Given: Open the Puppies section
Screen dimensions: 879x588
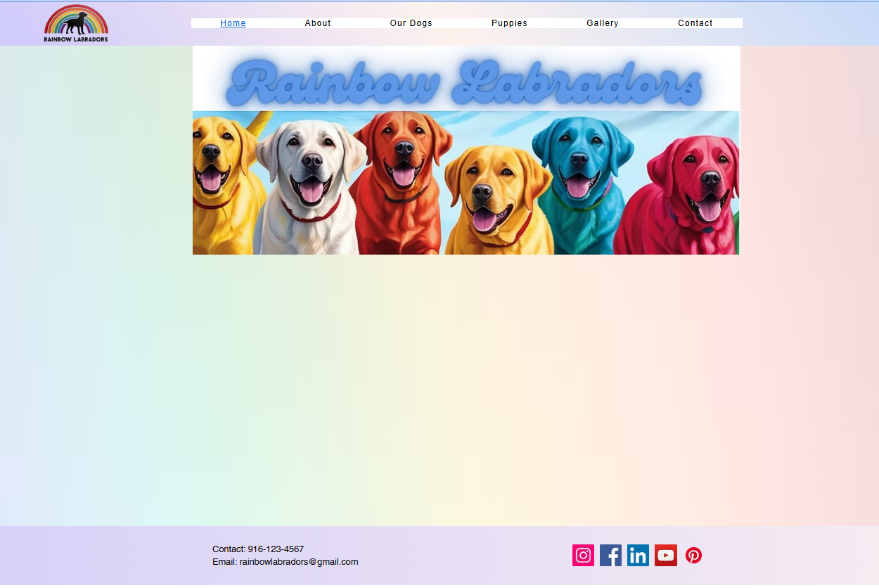Looking at the screenshot, I should click(509, 23).
